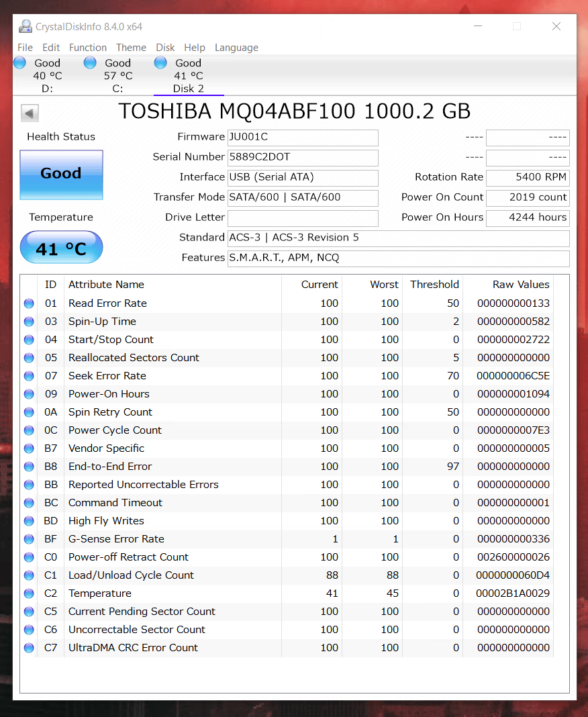
Task: Click threshold value 97 for End-to-End Error
Action: 453,467
